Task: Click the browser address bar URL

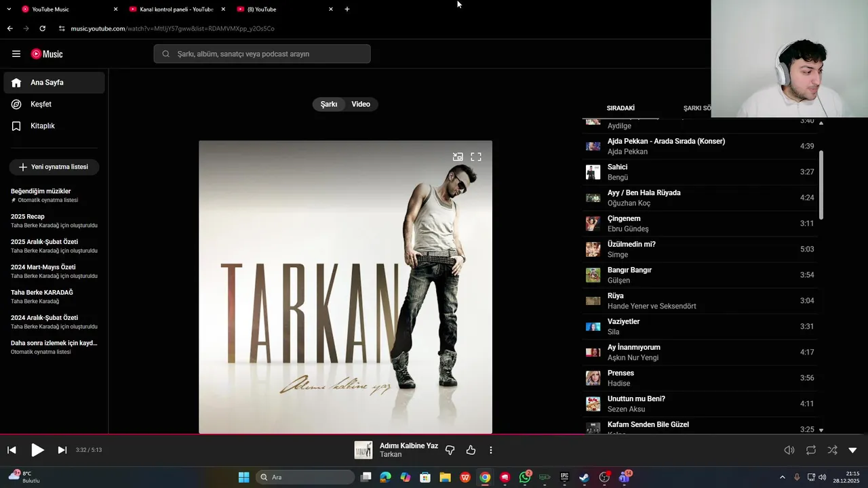Action: pos(173,28)
